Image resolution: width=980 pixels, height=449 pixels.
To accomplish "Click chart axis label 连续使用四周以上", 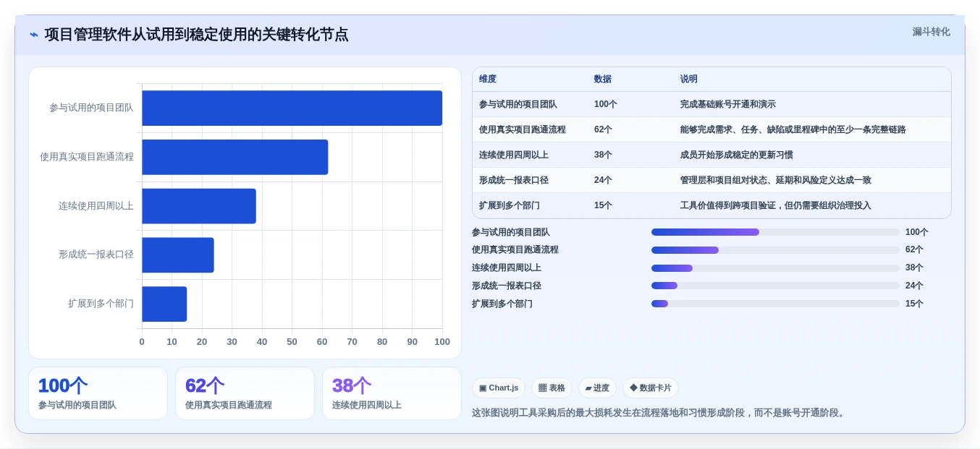I will [x=96, y=206].
